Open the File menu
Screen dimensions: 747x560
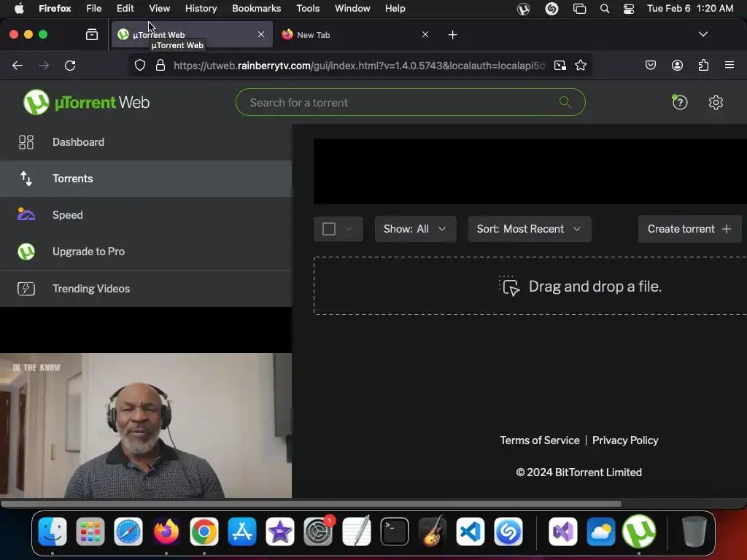click(93, 9)
